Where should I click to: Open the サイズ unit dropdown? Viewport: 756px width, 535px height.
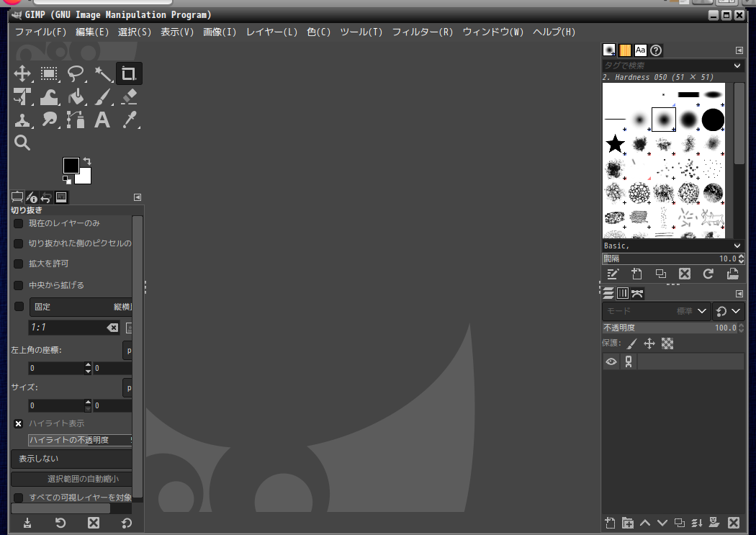(127, 388)
